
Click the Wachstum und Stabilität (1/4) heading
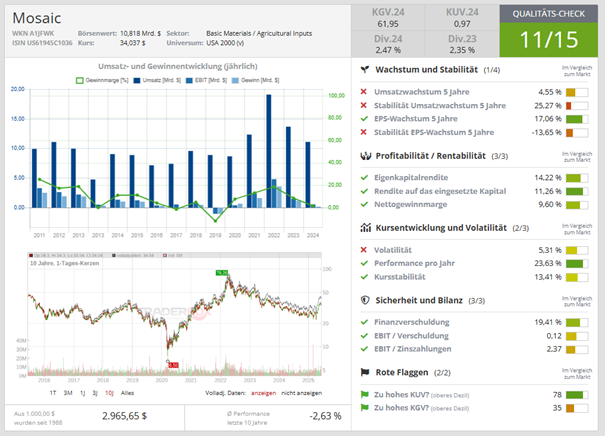pyautogui.click(x=438, y=70)
